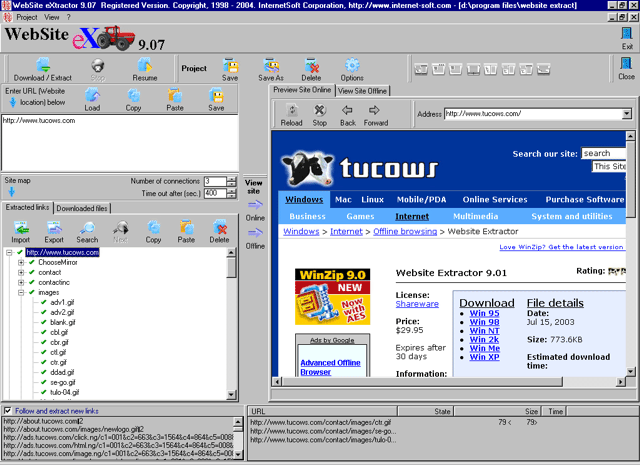Reload the preview page
640x465 pixels.
pyautogui.click(x=291, y=115)
